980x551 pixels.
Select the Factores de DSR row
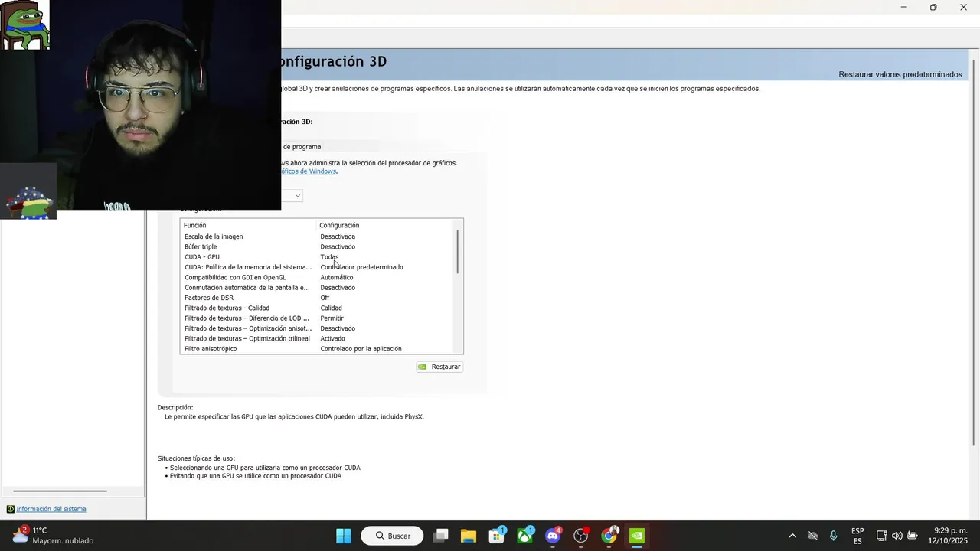pyautogui.click(x=318, y=298)
